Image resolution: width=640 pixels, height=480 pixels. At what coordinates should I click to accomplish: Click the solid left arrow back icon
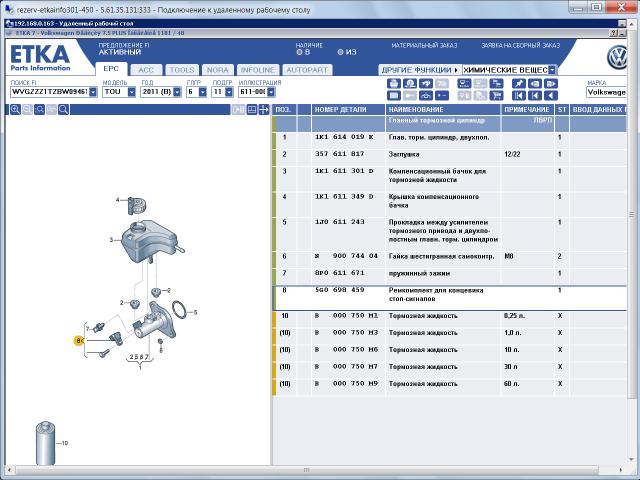click(x=551, y=96)
